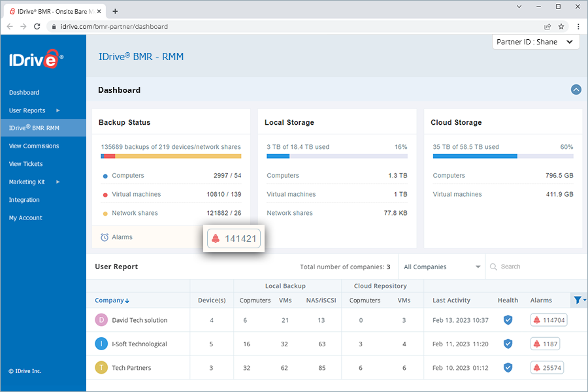Open the Partner ID : Shane dropdown

click(x=536, y=42)
